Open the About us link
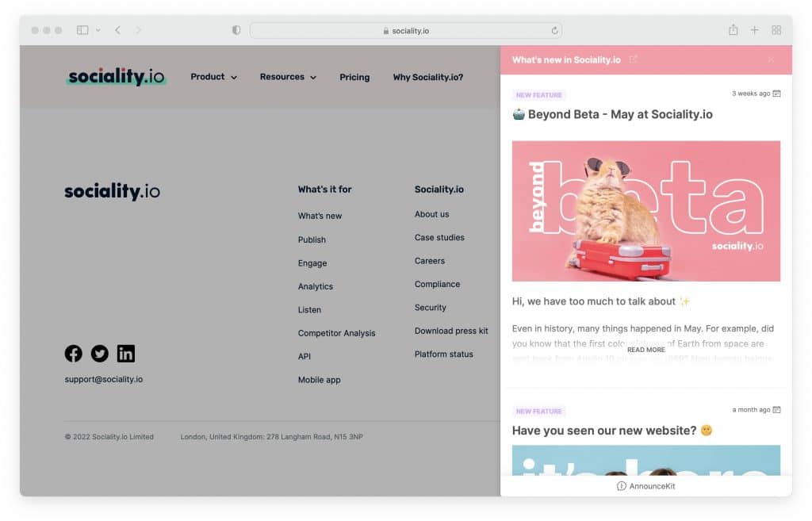This screenshot has width=812, height=521. click(432, 214)
